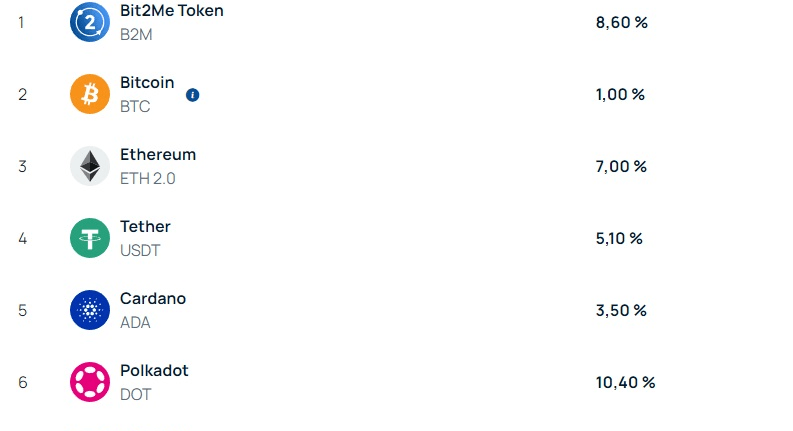Click the 5,10 % Tether rate

(x=619, y=238)
